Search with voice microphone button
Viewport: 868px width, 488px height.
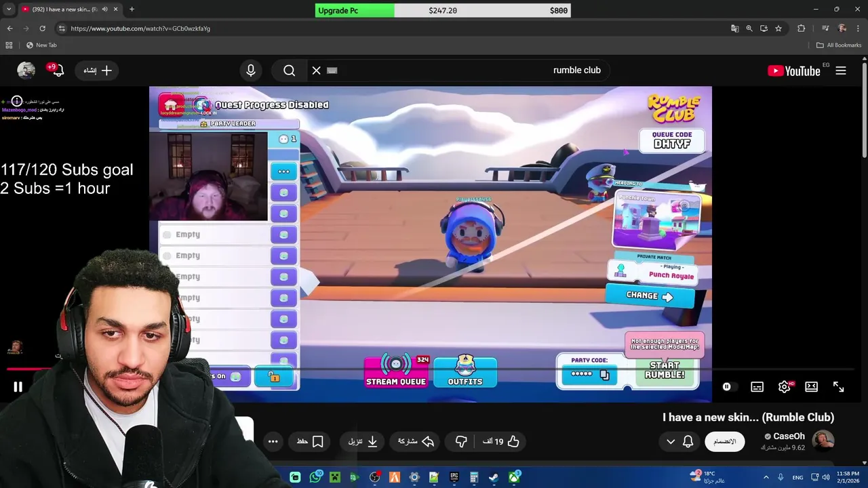pos(251,70)
